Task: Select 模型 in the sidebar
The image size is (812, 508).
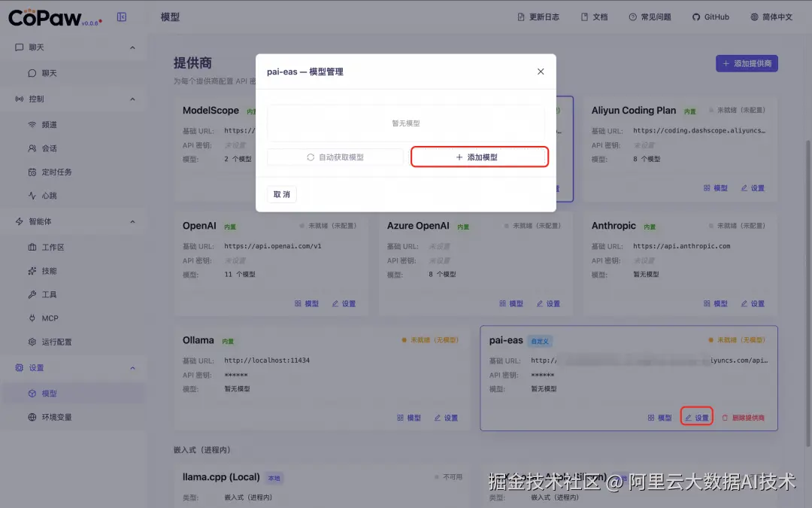Action: click(x=74, y=394)
